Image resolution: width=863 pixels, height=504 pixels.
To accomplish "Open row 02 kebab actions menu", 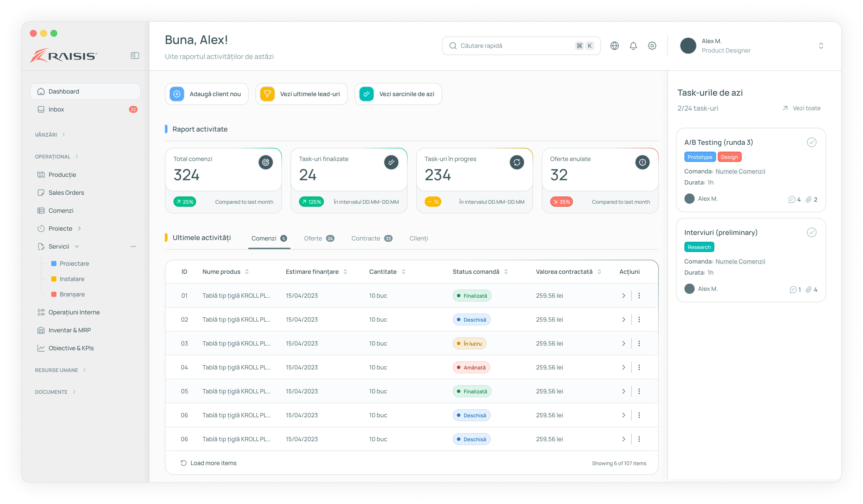I will click(x=639, y=319).
